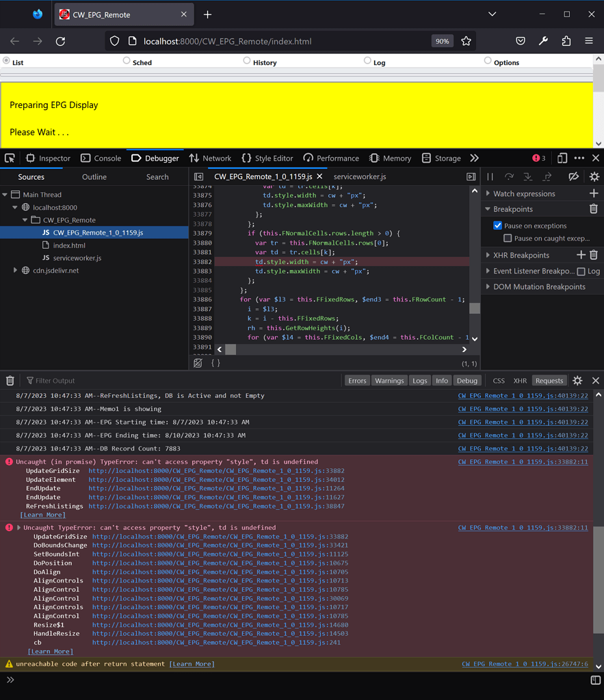Switch to the serviceworker.js tab

361,176
